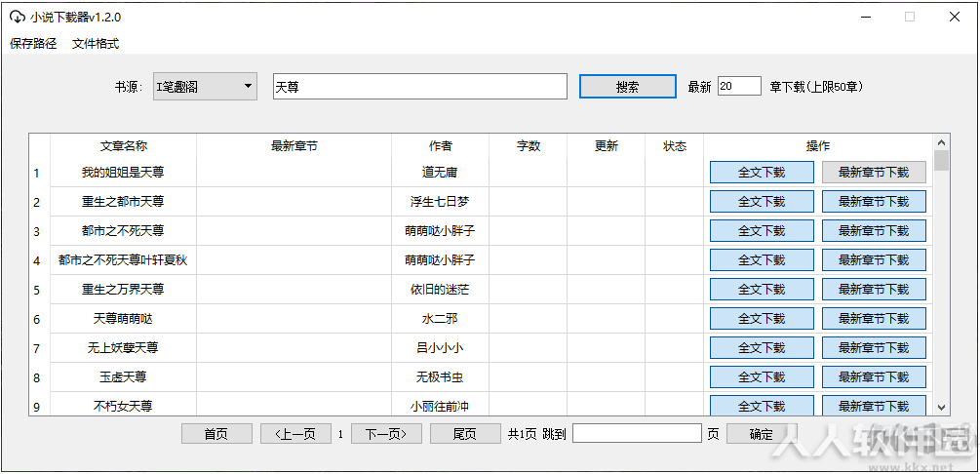The height and width of the screenshot is (474, 980).
Task: Click the 搜索 button
Action: click(628, 86)
